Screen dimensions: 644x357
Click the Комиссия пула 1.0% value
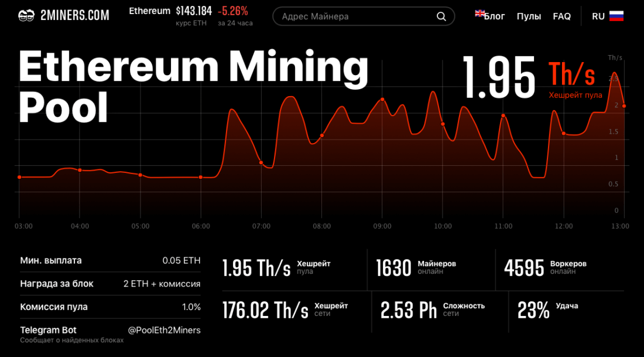point(191,307)
